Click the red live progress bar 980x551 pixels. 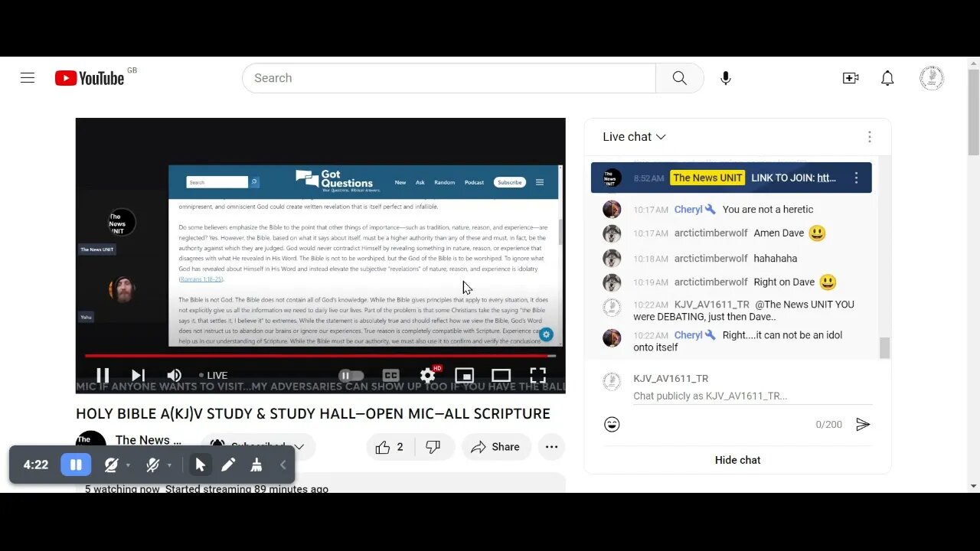pyautogui.click(x=320, y=356)
